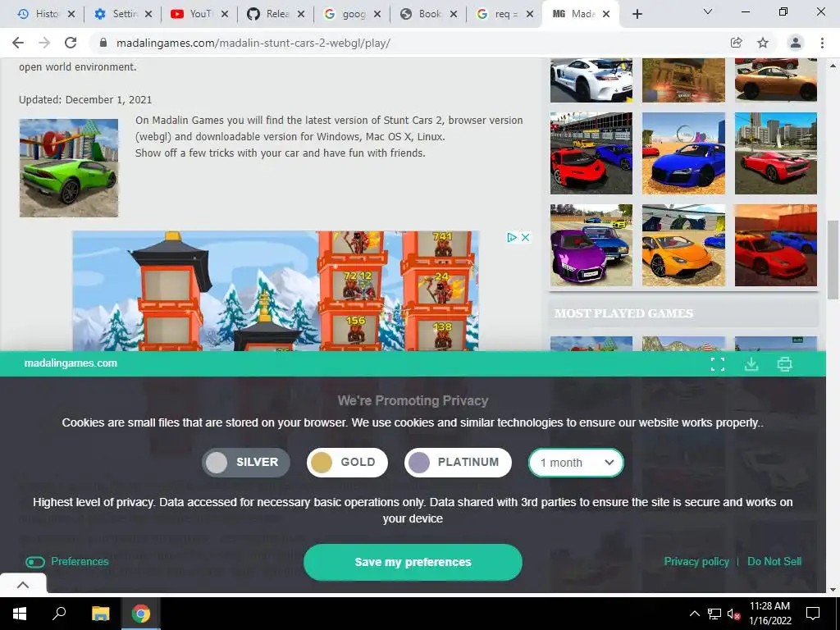The height and width of the screenshot is (630, 840).
Task: Close the ad with the X icon
Action: [526, 237]
